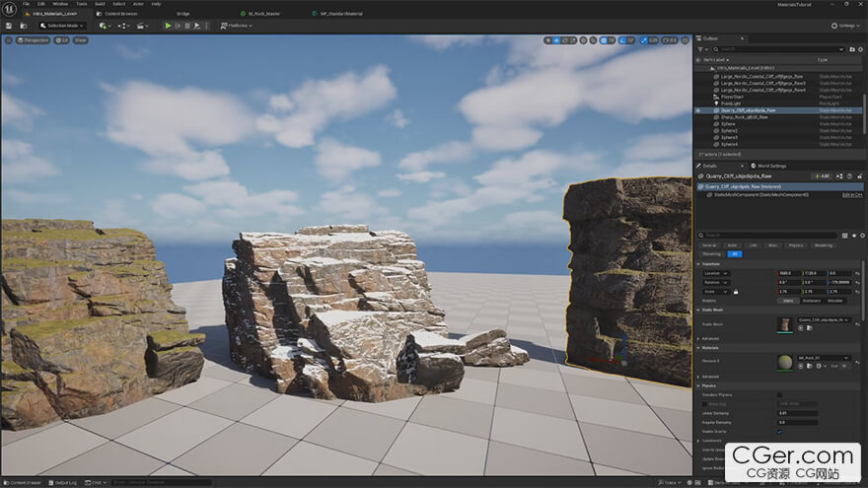868x488 pixels.
Task: Open the M_Rock material dropdown
Action: [x=824, y=358]
